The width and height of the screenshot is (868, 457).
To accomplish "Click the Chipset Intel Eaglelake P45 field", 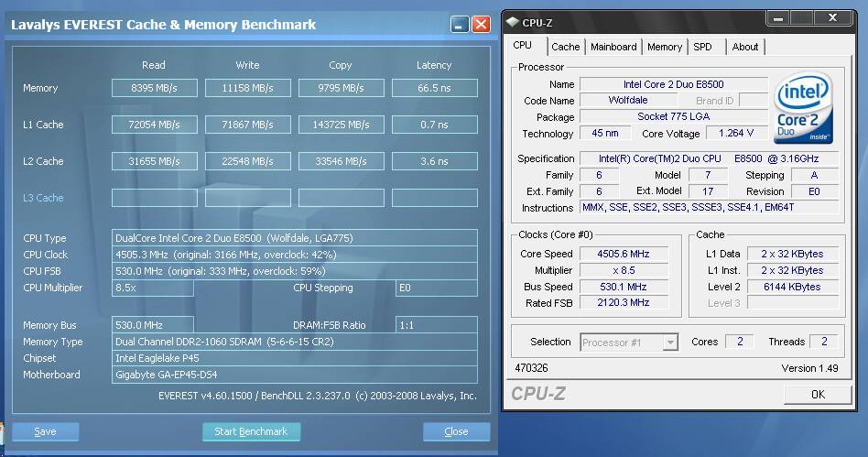I will tap(295, 358).
